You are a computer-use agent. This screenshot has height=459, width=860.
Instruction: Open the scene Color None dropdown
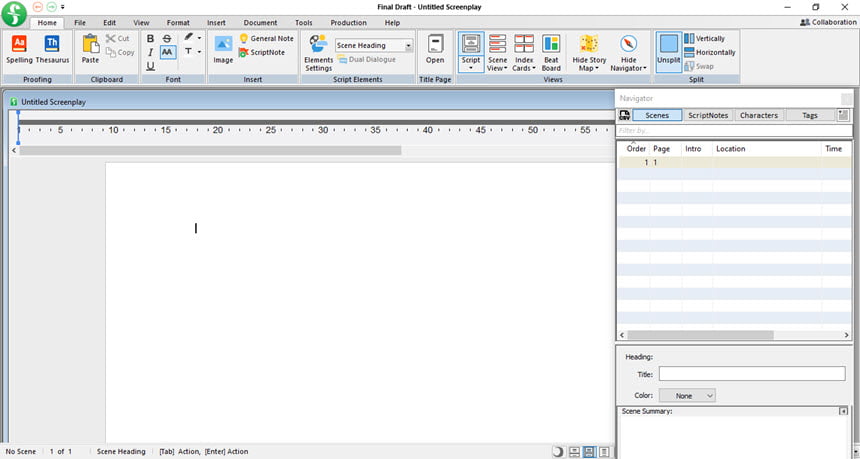[x=687, y=395]
